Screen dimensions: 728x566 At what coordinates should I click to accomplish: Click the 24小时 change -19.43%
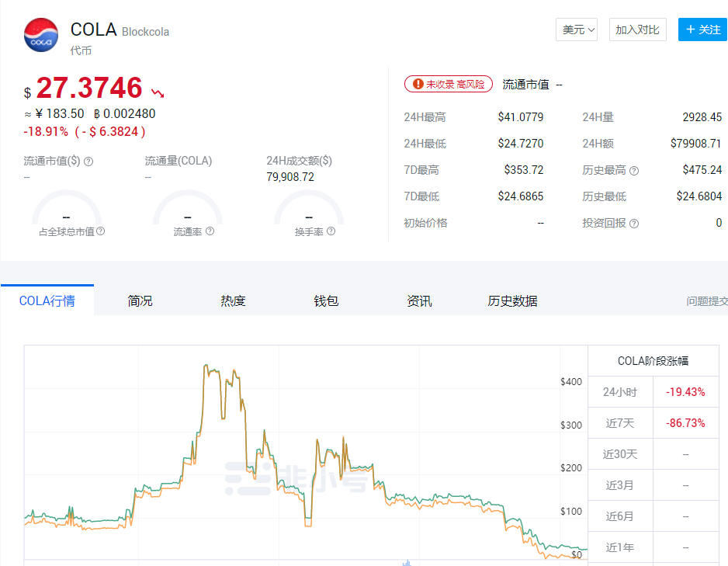tap(685, 392)
